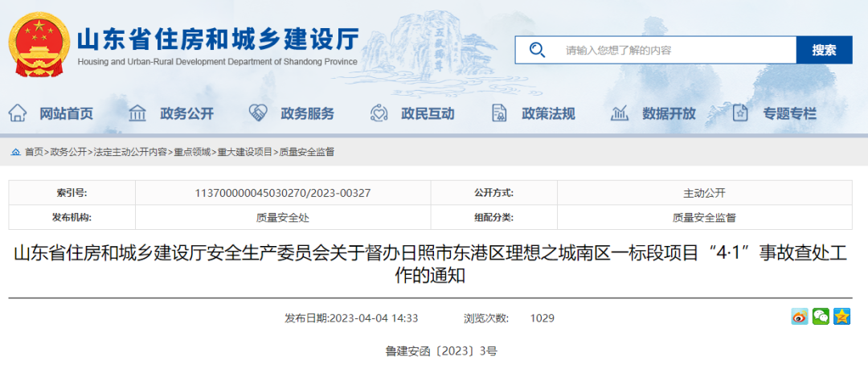Open 网站首页 menu item

pos(67,113)
